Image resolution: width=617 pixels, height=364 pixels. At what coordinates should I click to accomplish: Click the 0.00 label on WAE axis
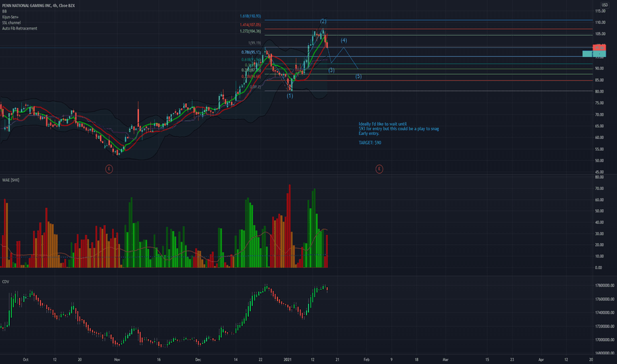pos(598,267)
